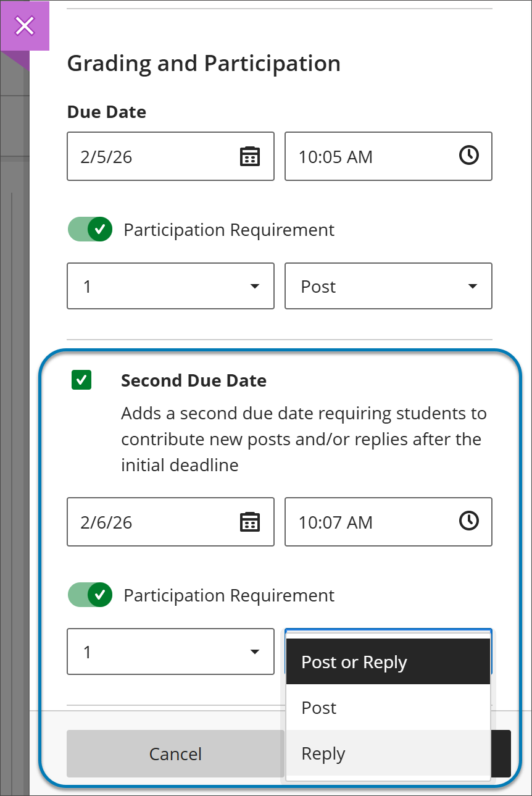Turn off the second Participation Requirement toggle
This screenshot has height=796, width=532.
pos(90,595)
